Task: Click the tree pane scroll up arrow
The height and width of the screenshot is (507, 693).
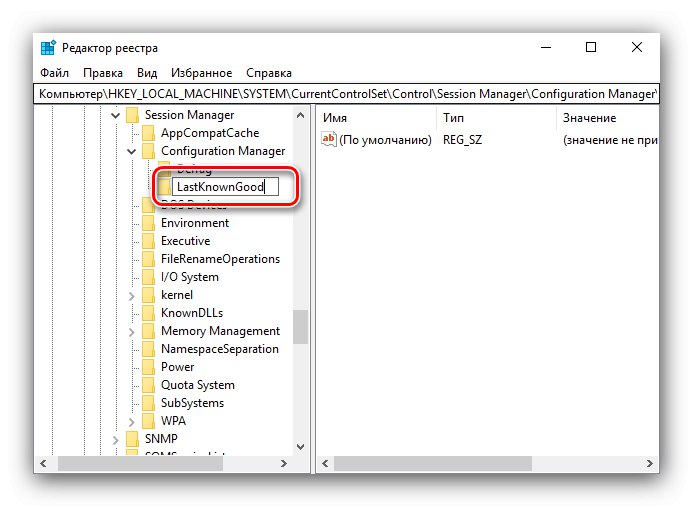Action: click(x=301, y=115)
